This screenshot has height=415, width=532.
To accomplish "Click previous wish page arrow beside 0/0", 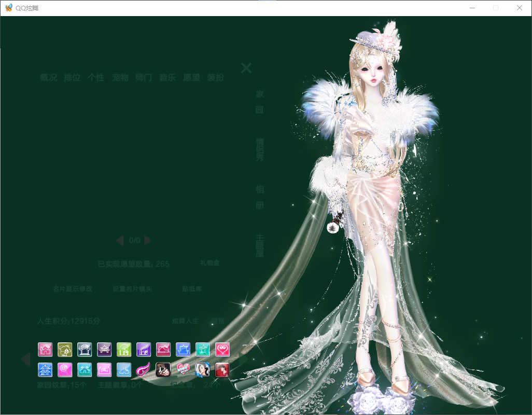I will (x=120, y=241).
